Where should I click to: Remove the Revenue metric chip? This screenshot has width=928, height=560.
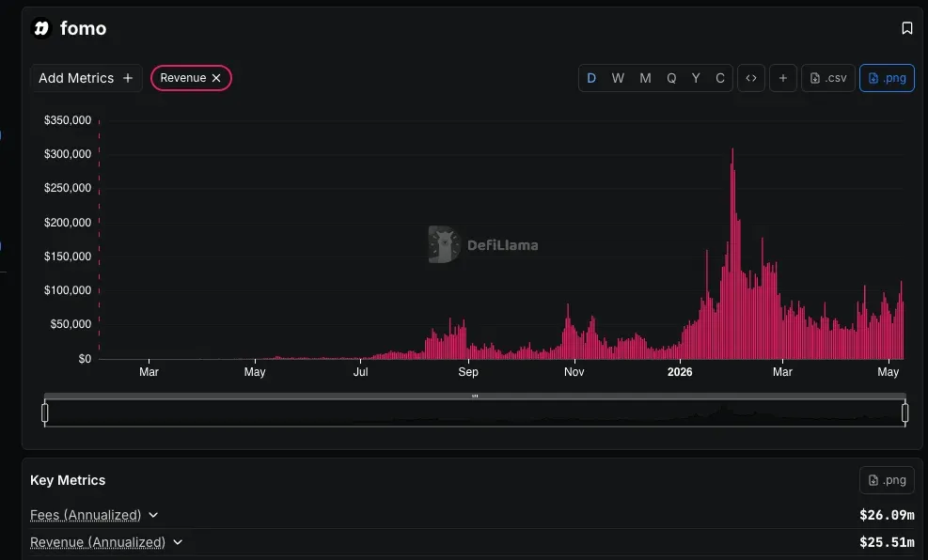[x=216, y=78]
